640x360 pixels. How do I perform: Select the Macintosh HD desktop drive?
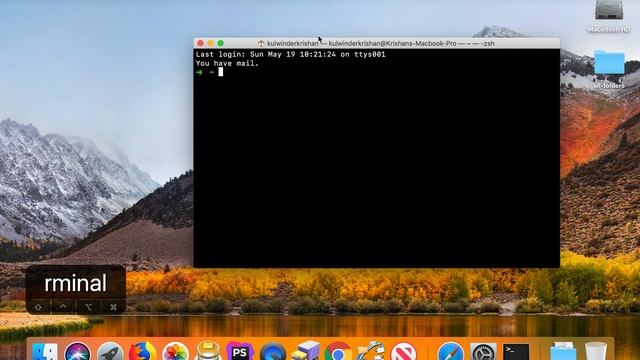click(x=609, y=16)
